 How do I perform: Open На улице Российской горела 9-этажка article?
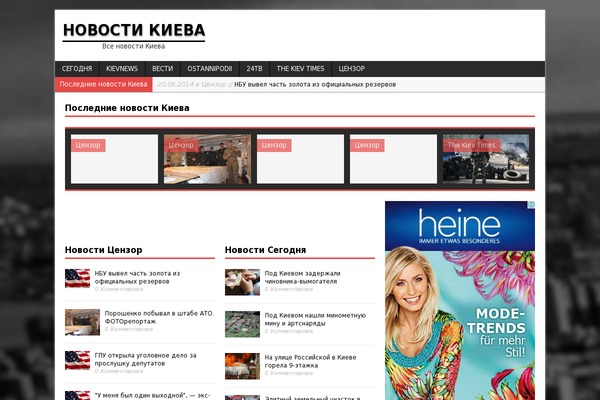[x=310, y=361]
